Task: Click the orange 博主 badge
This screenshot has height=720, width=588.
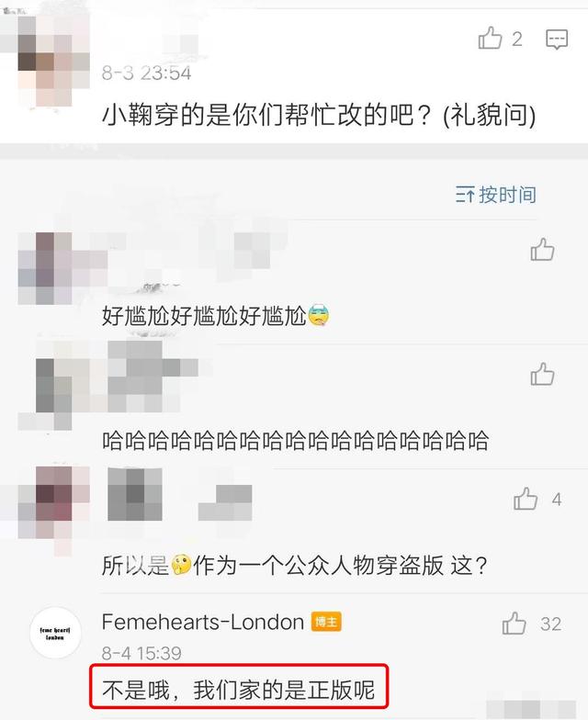Action: 326,623
